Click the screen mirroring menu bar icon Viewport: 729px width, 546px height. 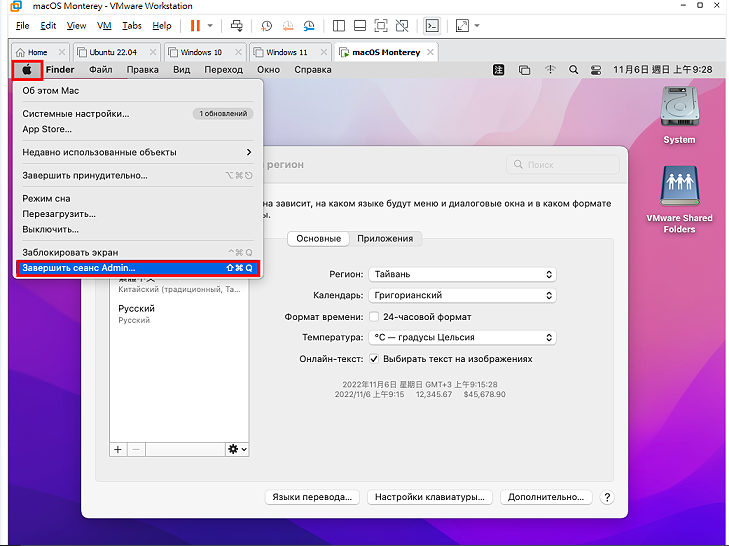pos(524,70)
